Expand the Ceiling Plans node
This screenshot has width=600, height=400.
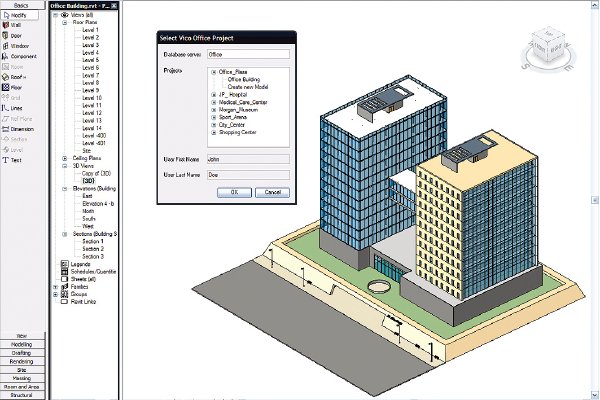pyautogui.click(x=65, y=158)
